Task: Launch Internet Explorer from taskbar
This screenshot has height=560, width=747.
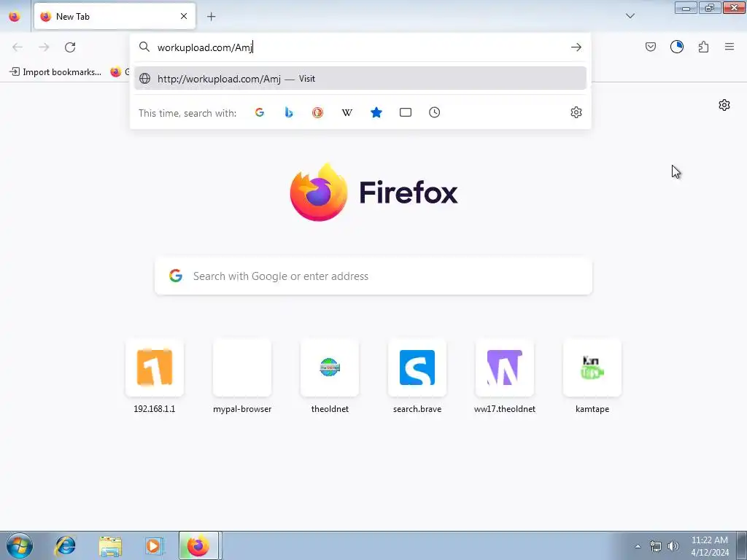Action: coord(65,545)
